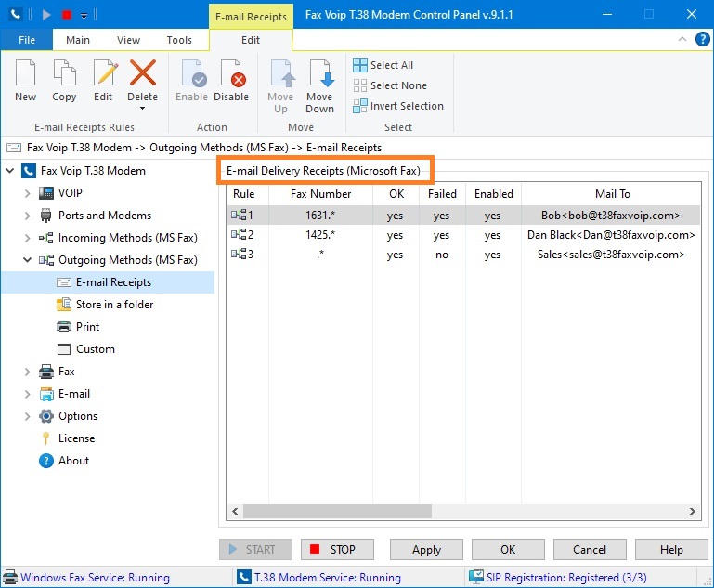The width and height of the screenshot is (714, 588).
Task: Click Select All in the ribbon
Action: [383, 65]
